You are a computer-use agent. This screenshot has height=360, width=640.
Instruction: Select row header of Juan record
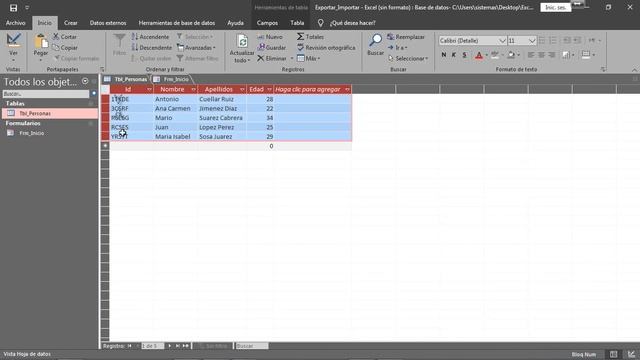click(x=105, y=127)
